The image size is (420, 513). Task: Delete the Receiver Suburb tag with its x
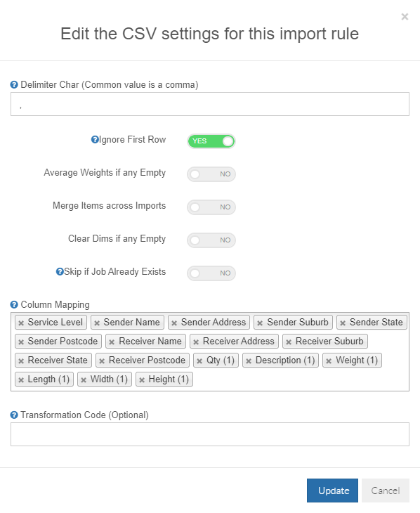point(289,342)
